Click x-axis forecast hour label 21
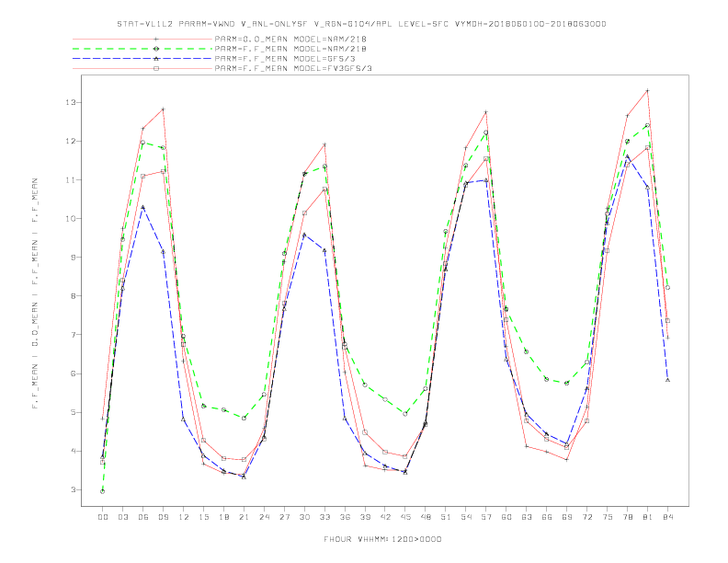 click(244, 517)
